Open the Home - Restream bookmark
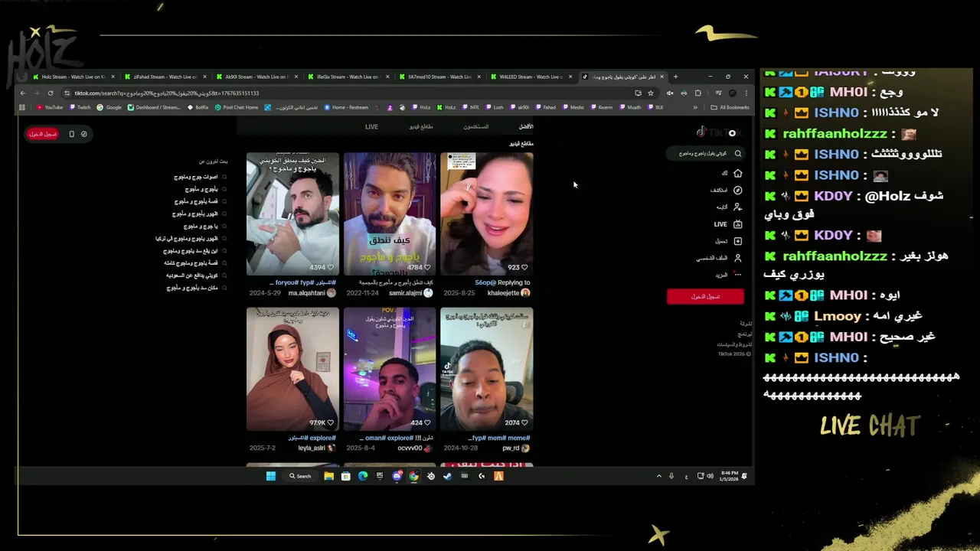Screen dimensions: 980x551 (346, 107)
